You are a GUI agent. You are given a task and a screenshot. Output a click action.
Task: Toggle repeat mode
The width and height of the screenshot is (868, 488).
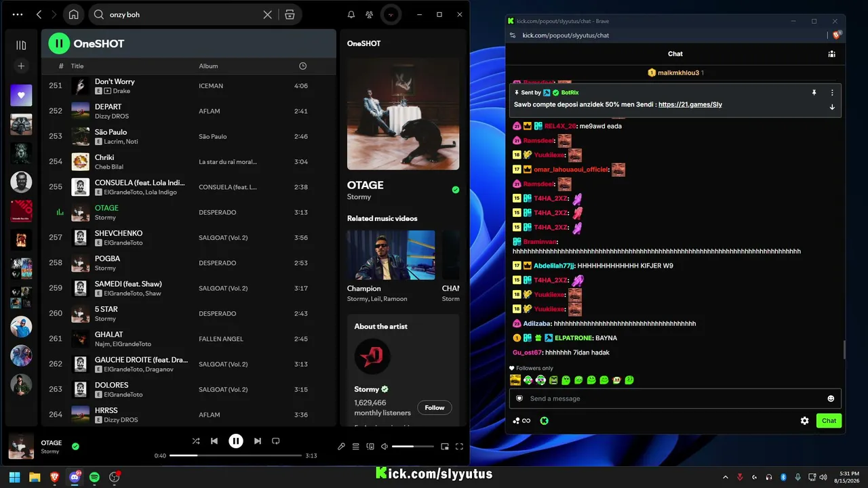[x=275, y=441]
